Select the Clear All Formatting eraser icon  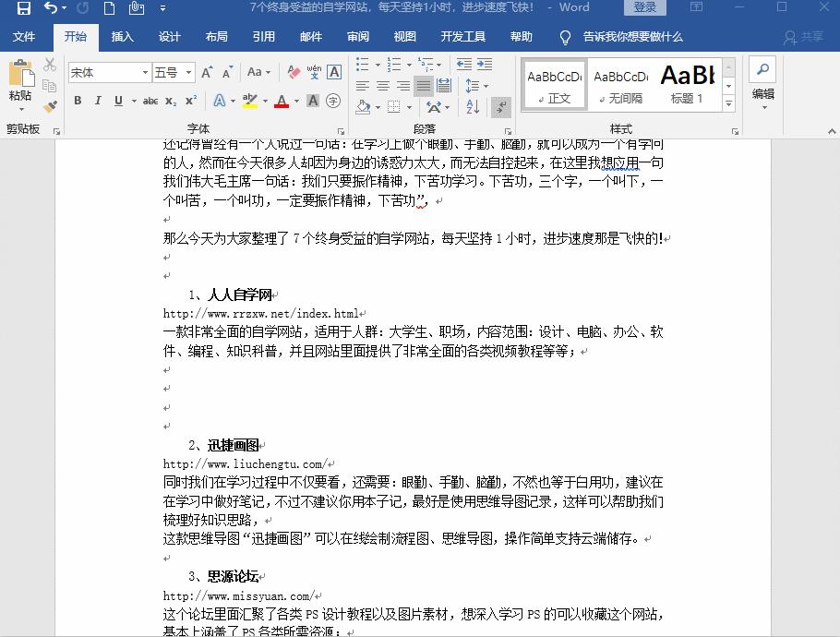click(x=293, y=72)
